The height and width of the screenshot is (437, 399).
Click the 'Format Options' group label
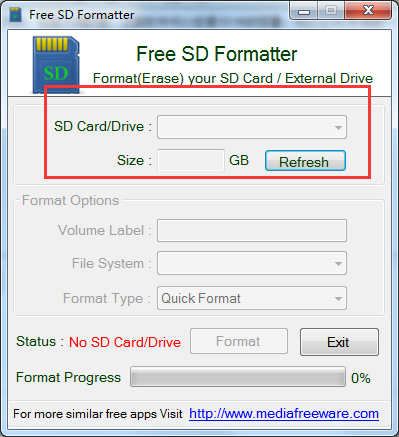point(70,200)
